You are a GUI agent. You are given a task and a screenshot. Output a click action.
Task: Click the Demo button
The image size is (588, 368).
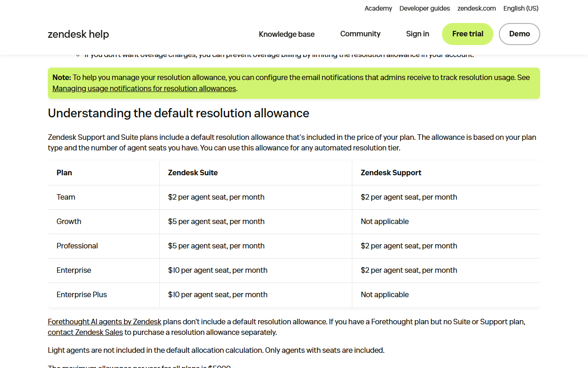pos(520,34)
